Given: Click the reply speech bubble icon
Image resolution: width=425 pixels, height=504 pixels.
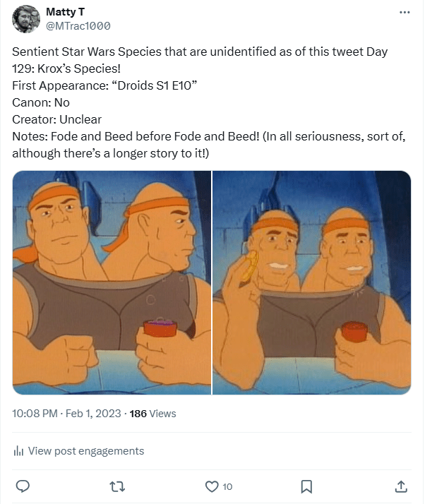Looking at the screenshot, I should click(x=23, y=486).
